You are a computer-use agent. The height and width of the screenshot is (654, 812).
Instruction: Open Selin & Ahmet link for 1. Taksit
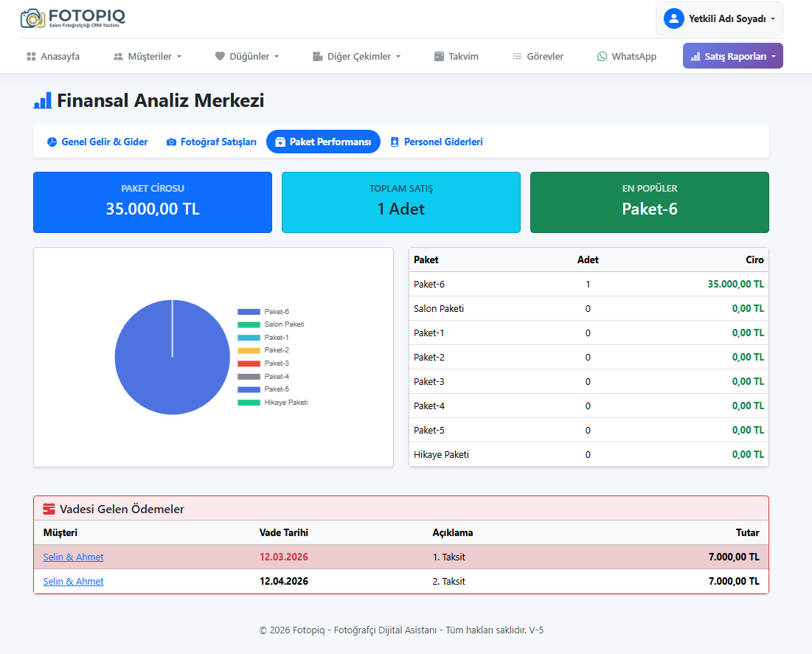[73, 557]
